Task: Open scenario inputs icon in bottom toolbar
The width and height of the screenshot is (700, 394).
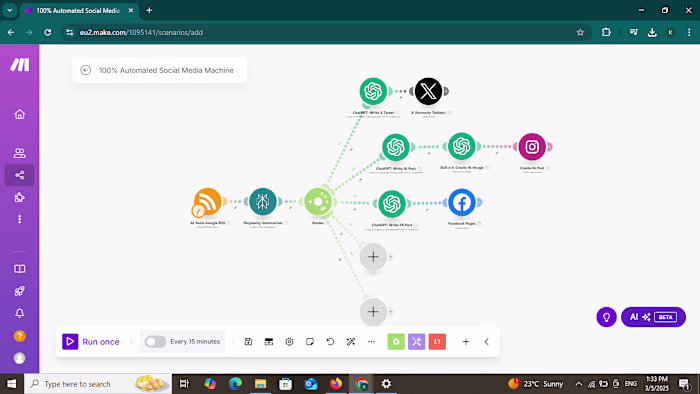Action: click(x=269, y=342)
